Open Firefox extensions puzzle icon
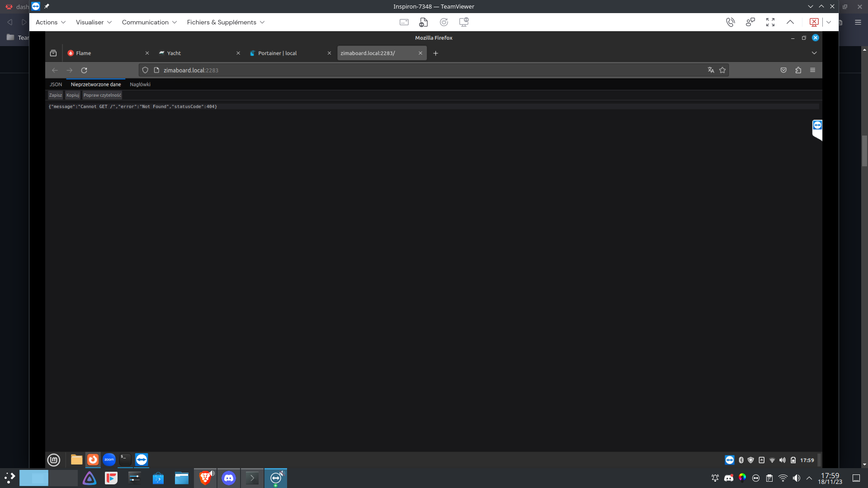 [x=798, y=70]
